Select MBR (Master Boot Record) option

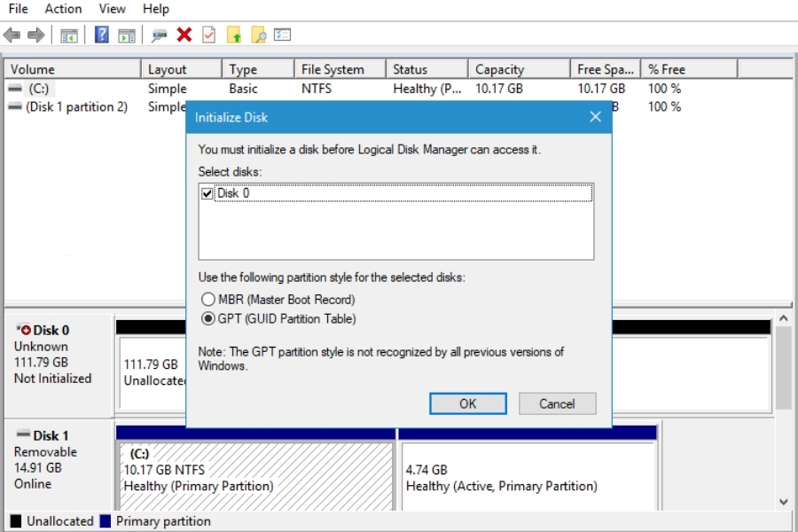click(208, 300)
